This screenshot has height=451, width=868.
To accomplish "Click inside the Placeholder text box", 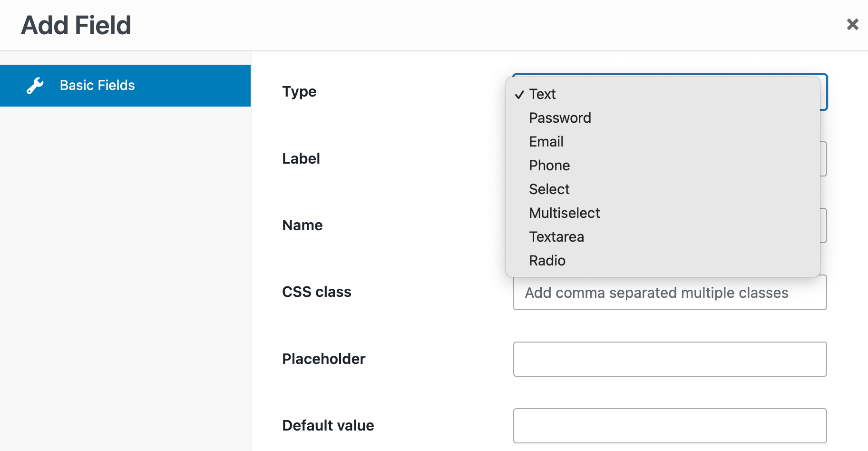I will click(670, 359).
